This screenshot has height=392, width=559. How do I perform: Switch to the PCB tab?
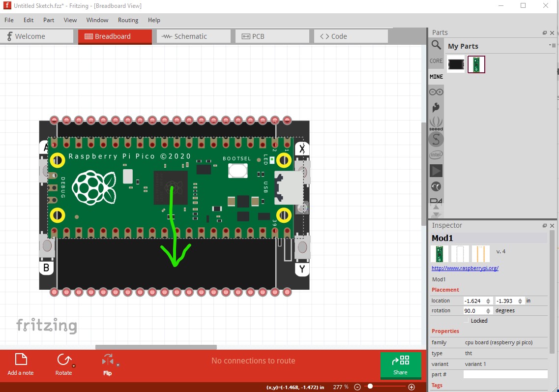272,36
